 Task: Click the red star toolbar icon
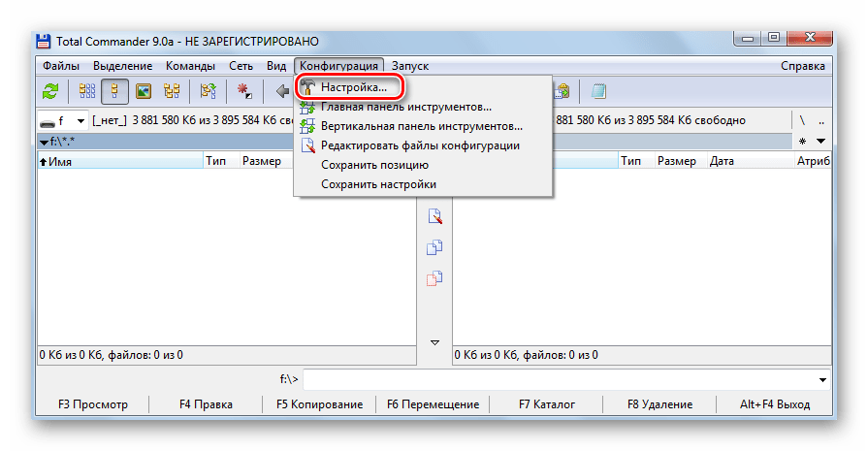tap(244, 91)
